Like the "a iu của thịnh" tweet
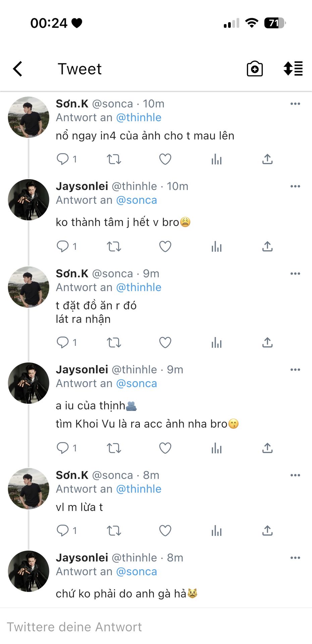The height and width of the screenshot is (644, 312). pyautogui.click(x=165, y=448)
